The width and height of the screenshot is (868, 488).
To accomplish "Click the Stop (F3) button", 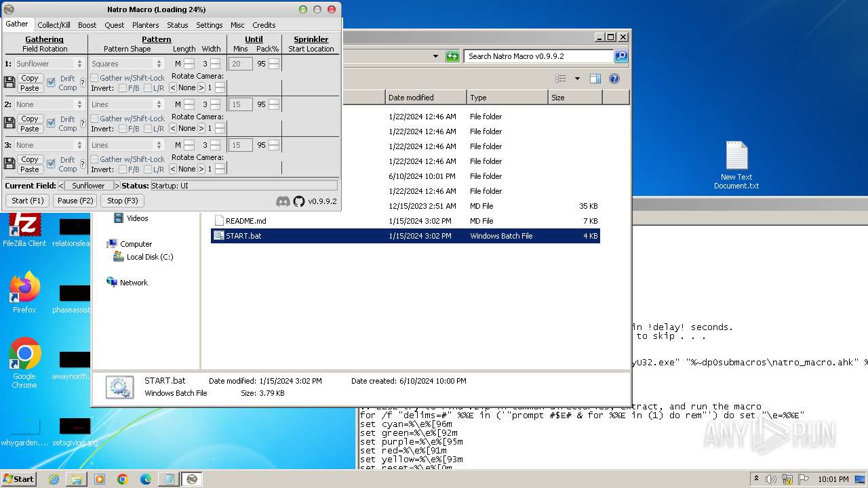I will [123, 201].
